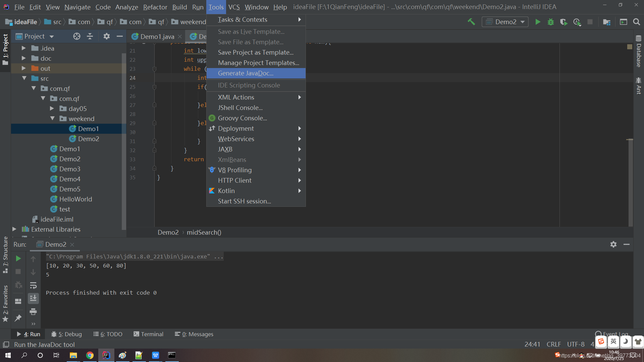644x362 pixels.
Task: Close the Demo1.java tab
Action: point(180,37)
